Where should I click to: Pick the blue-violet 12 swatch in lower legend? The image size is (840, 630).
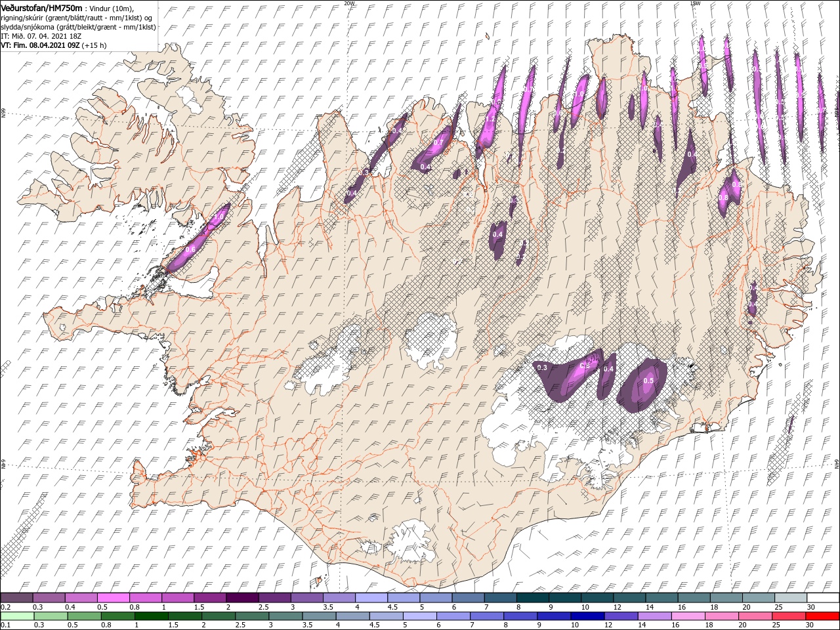(619, 616)
